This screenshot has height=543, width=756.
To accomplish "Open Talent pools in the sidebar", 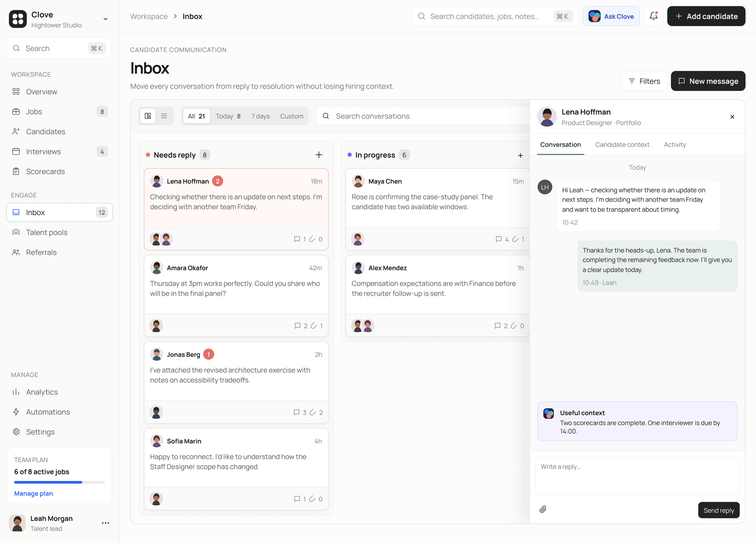I will click(59, 232).
